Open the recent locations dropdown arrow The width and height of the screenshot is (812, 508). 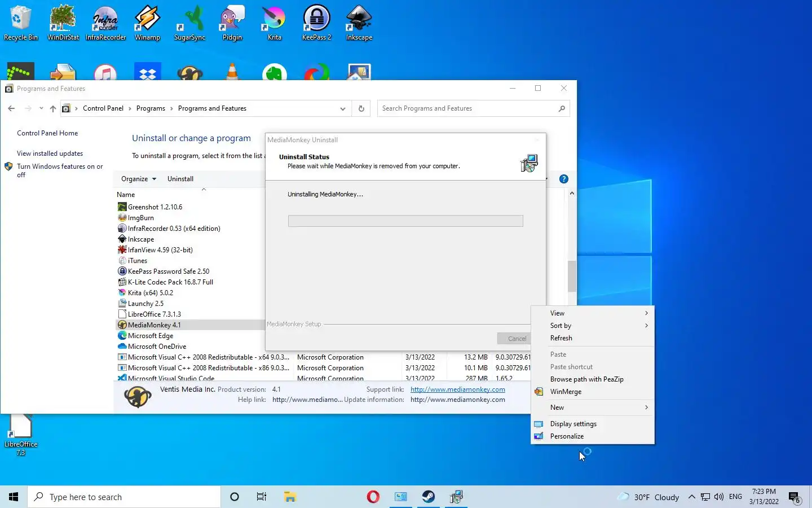[41, 108]
